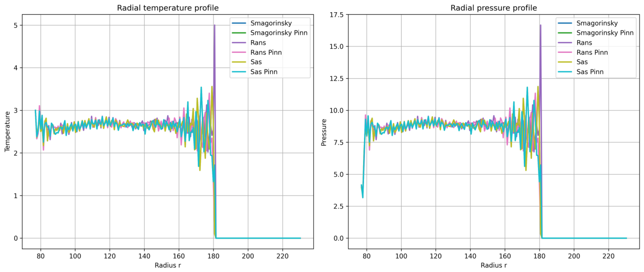Screen dimensions: 644x272
Task: Select 'Sas Pinn' in temperature plot legend
Action: (263, 72)
